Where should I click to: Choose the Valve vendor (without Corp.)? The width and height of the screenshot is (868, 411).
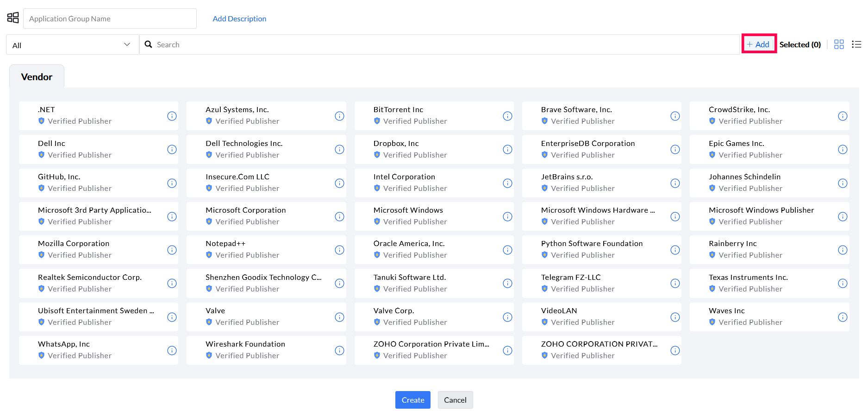pyautogui.click(x=266, y=317)
